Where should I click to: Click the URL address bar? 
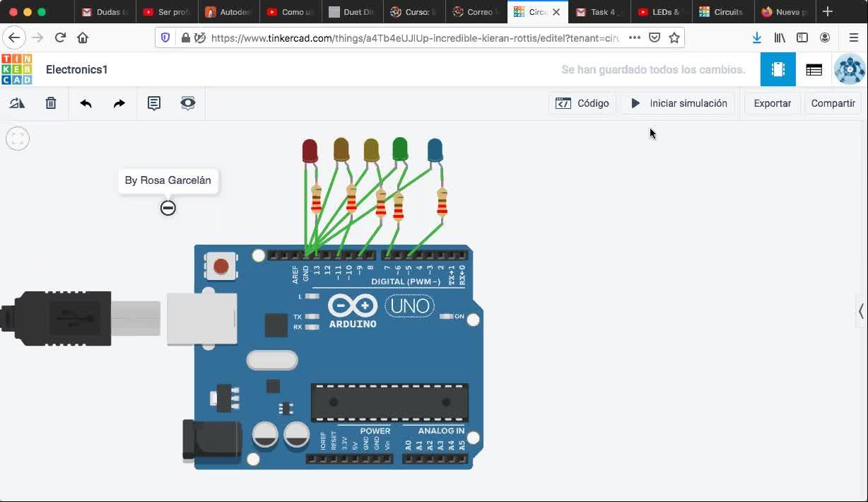(414, 38)
